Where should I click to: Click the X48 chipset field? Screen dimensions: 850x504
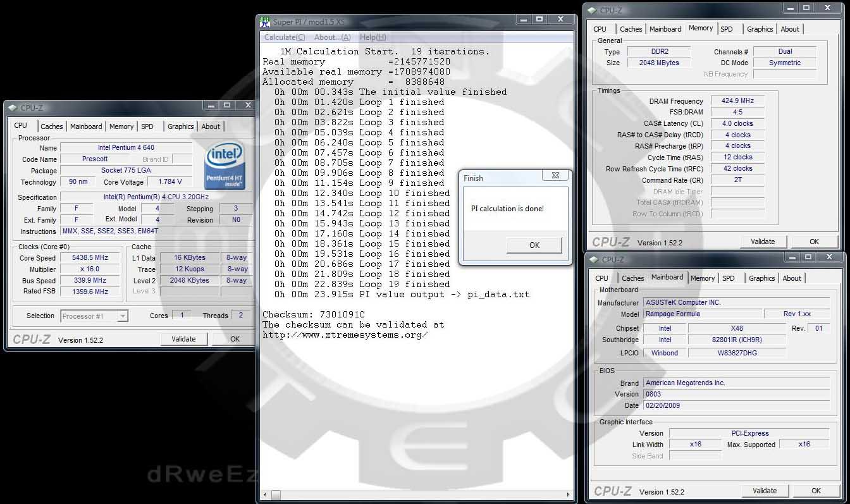pos(737,329)
